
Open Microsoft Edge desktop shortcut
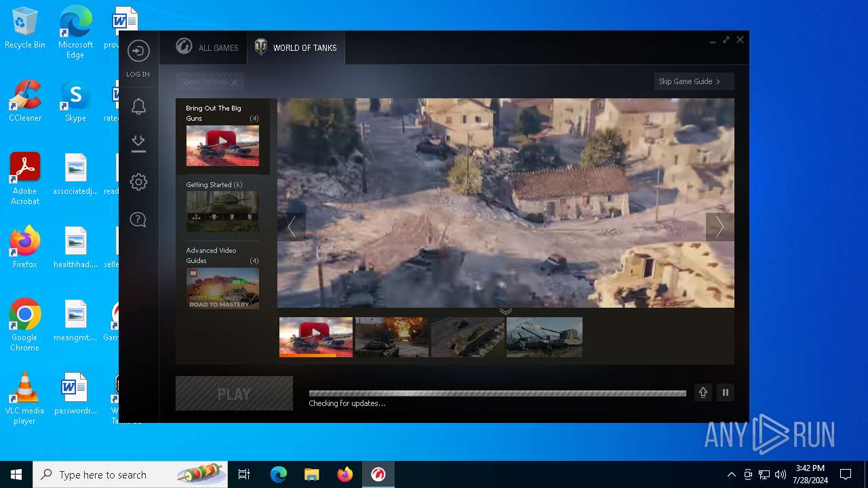tap(75, 33)
